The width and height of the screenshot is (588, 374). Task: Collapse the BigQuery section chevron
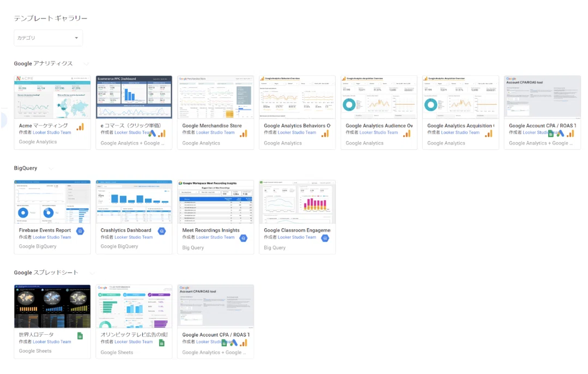[51, 168]
